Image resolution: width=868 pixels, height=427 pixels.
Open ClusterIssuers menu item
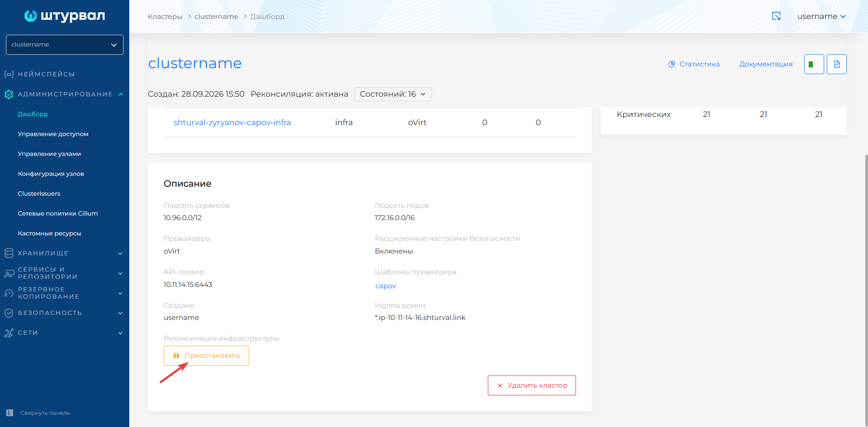coord(39,193)
